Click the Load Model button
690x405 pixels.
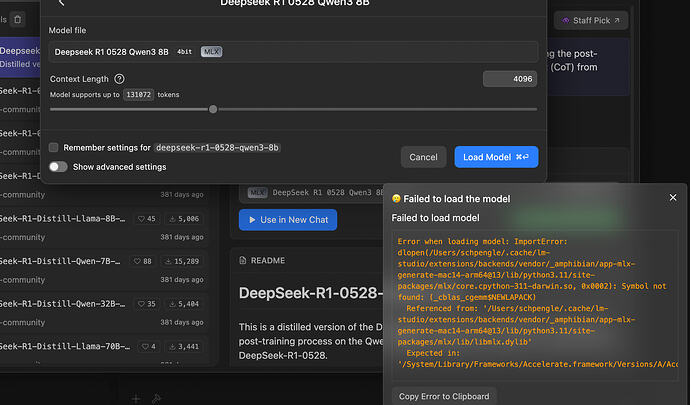tap(496, 157)
